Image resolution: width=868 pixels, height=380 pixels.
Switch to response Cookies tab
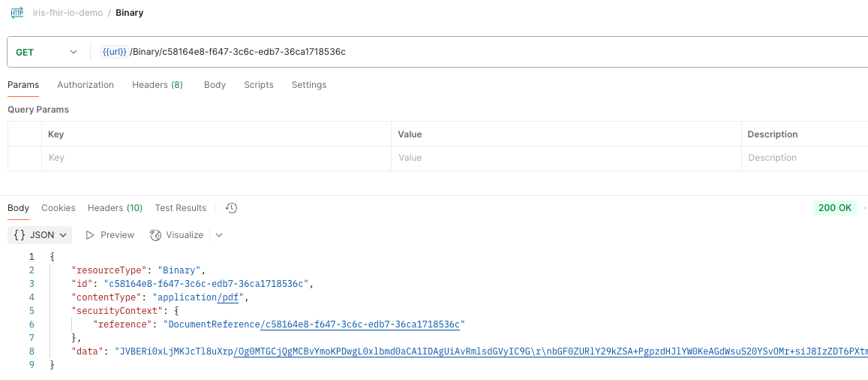[x=59, y=208]
